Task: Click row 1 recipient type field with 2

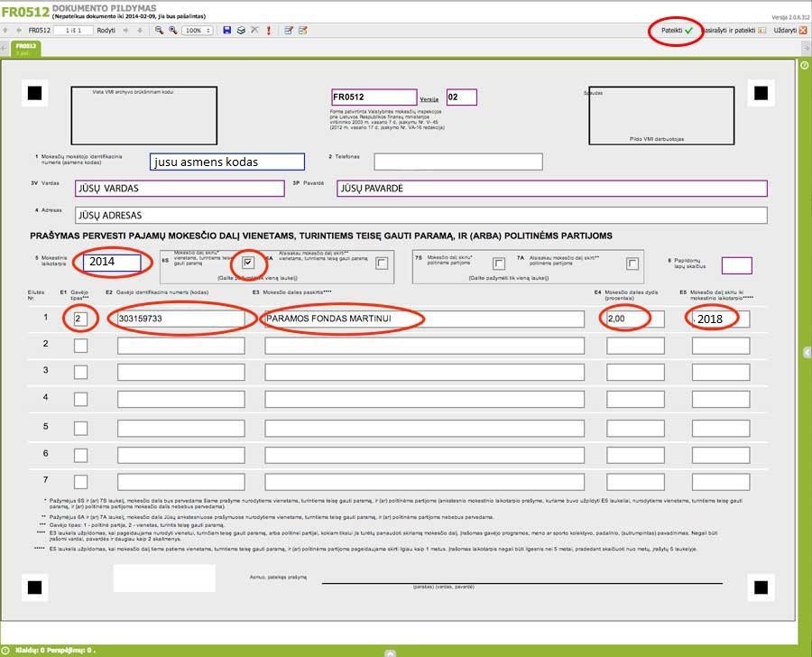Action: pos(80,319)
